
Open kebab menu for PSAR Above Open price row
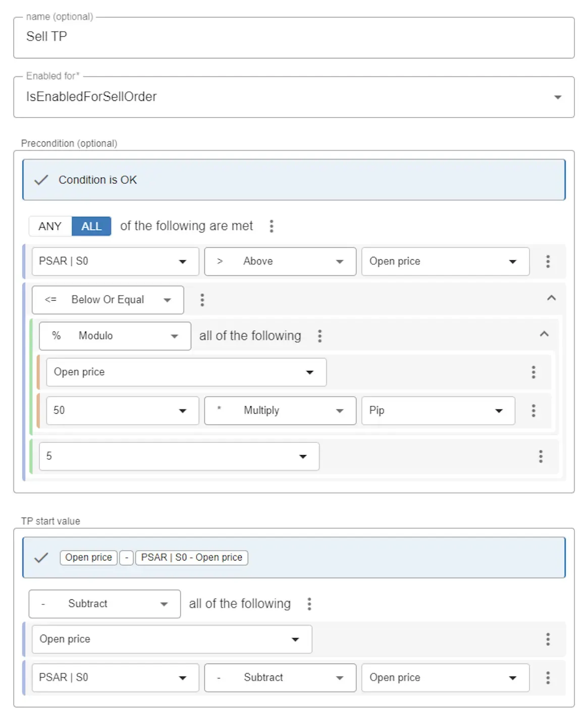click(548, 261)
